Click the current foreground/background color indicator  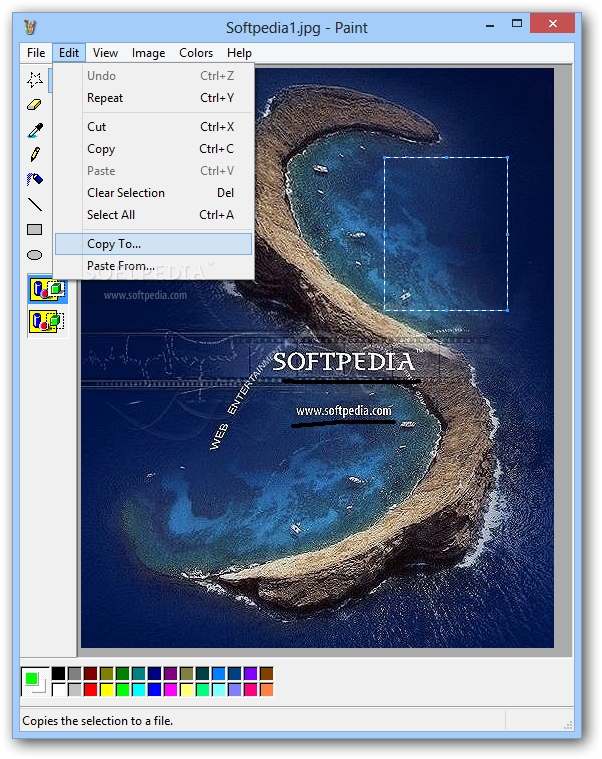[35, 682]
